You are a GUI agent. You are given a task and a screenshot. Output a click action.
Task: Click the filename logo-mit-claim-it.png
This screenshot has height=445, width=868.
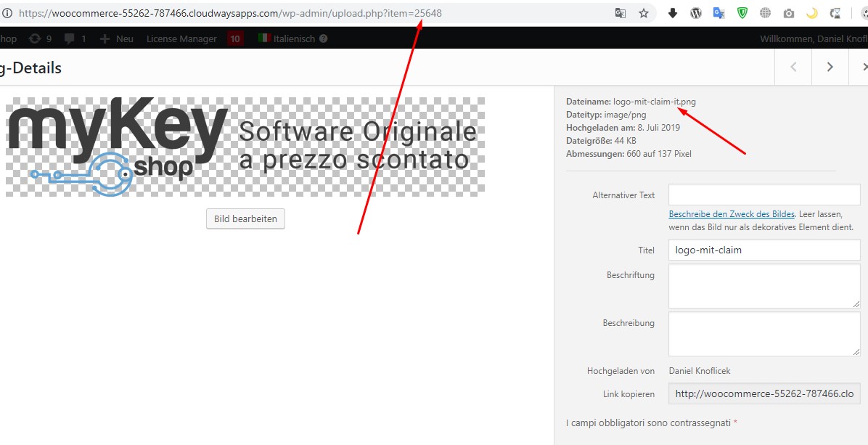coord(655,102)
